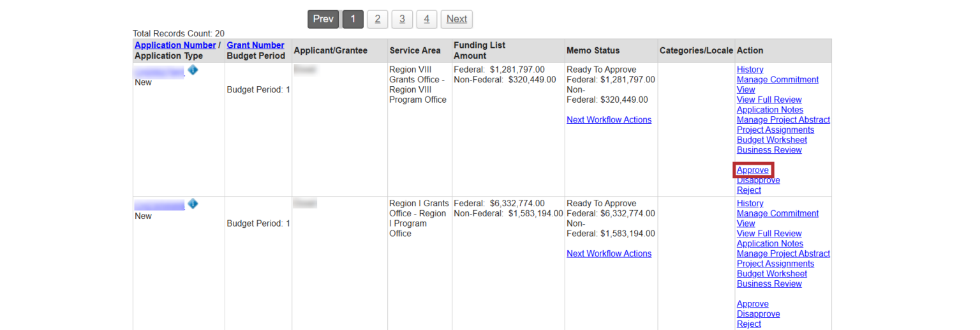Reject the Region I application
980x330 pixels.
pos(748,324)
